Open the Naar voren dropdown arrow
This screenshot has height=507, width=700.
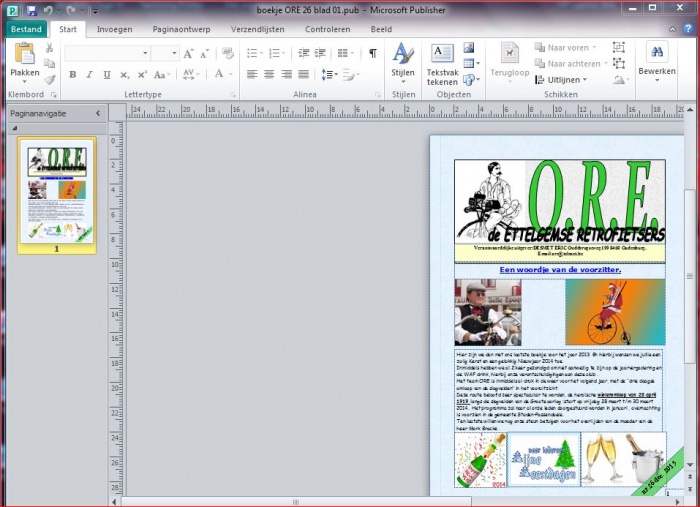594,47
